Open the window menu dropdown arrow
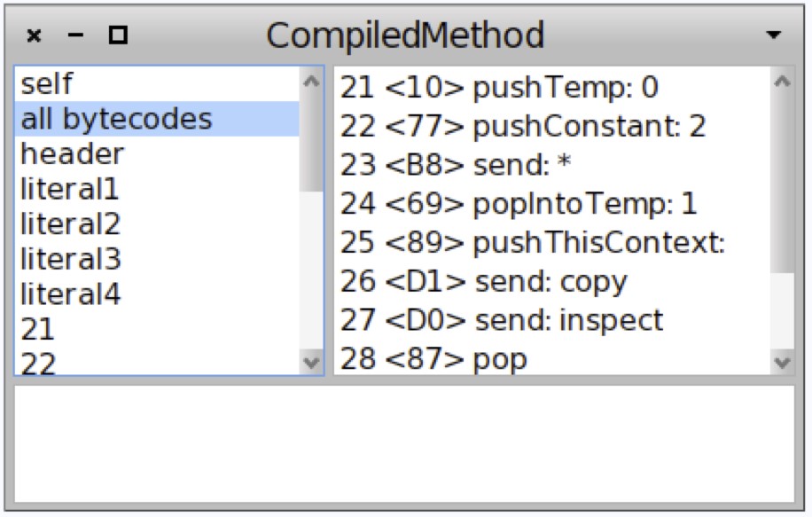The image size is (812, 517). tap(774, 35)
